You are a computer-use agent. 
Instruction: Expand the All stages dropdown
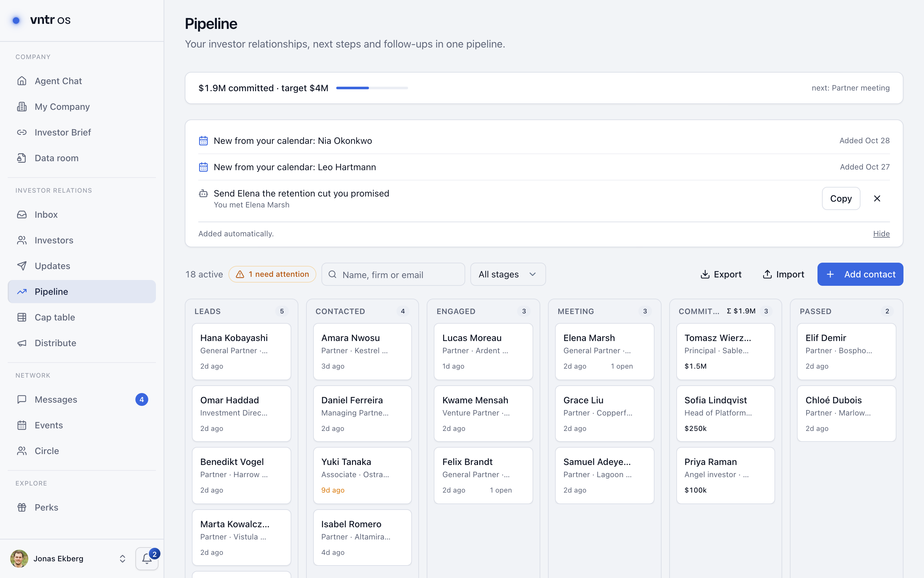click(x=508, y=274)
